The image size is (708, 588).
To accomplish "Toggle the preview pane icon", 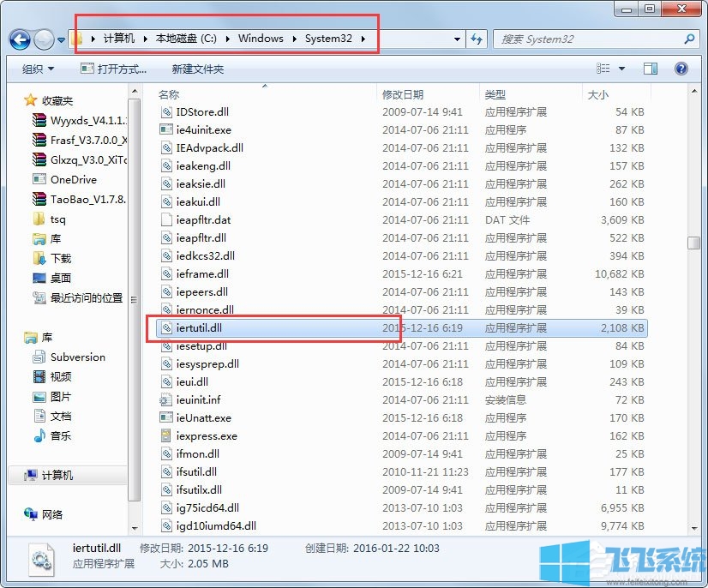I will tap(651, 69).
